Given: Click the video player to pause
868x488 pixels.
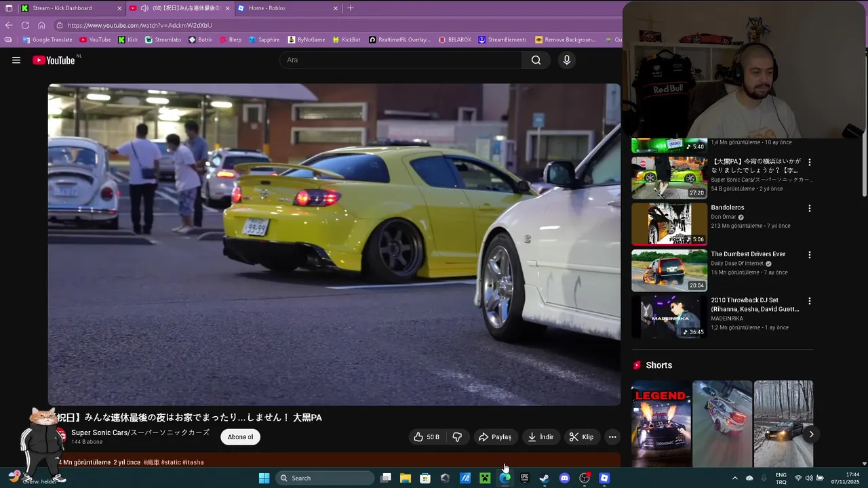Looking at the screenshot, I should point(334,244).
